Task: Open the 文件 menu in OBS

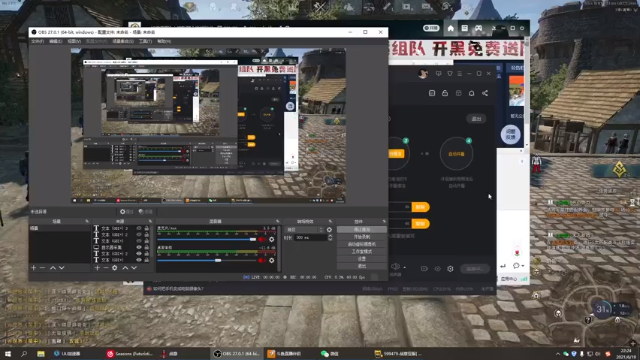Action: pos(38,41)
